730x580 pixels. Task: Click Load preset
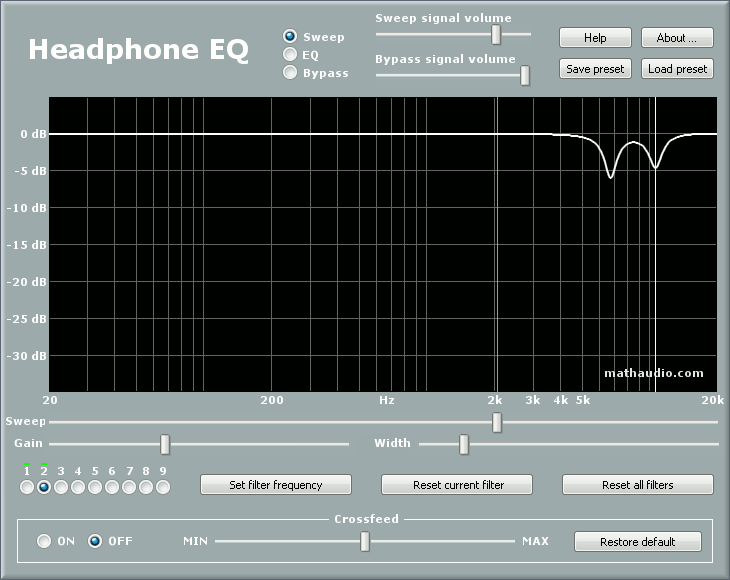(677, 69)
